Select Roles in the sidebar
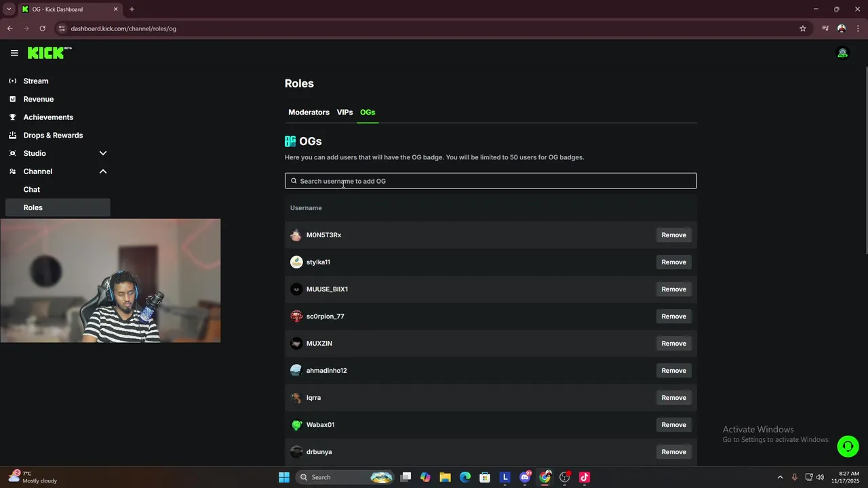 [x=58, y=207]
